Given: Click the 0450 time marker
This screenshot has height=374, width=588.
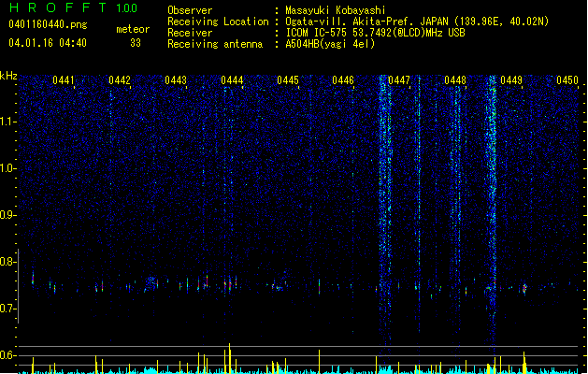Looking at the screenshot, I should pos(567,80).
